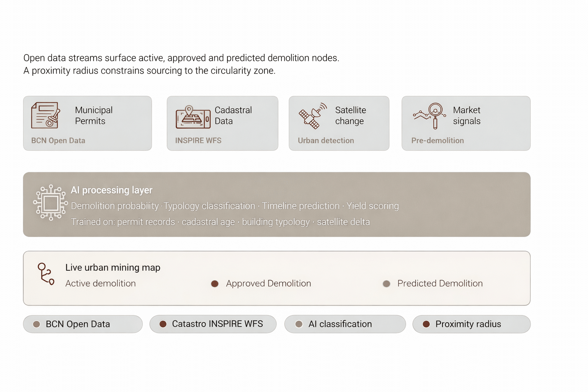Click the Municipal Permits document stamp icon
Viewport: 588px width, 392px height.
click(46, 115)
